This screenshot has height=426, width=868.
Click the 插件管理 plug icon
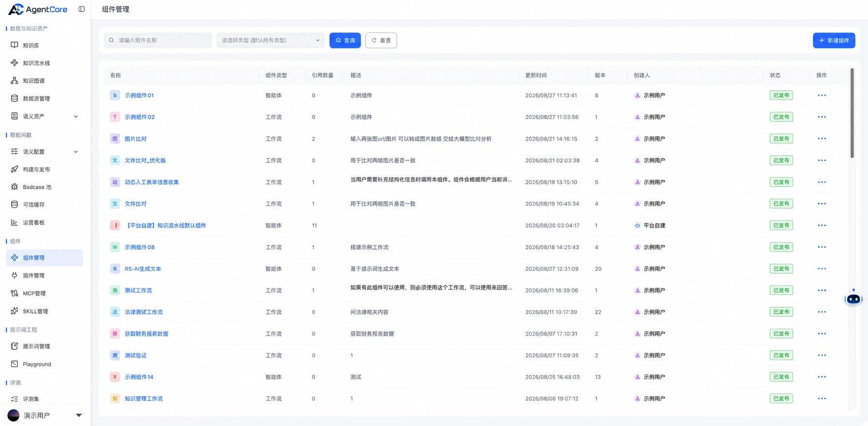pos(15,276)
